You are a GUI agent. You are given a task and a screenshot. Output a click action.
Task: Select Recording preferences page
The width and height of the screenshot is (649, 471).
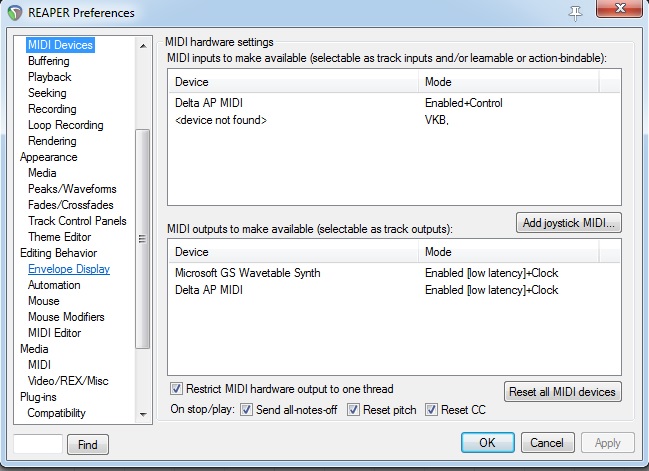click(52, 109)
